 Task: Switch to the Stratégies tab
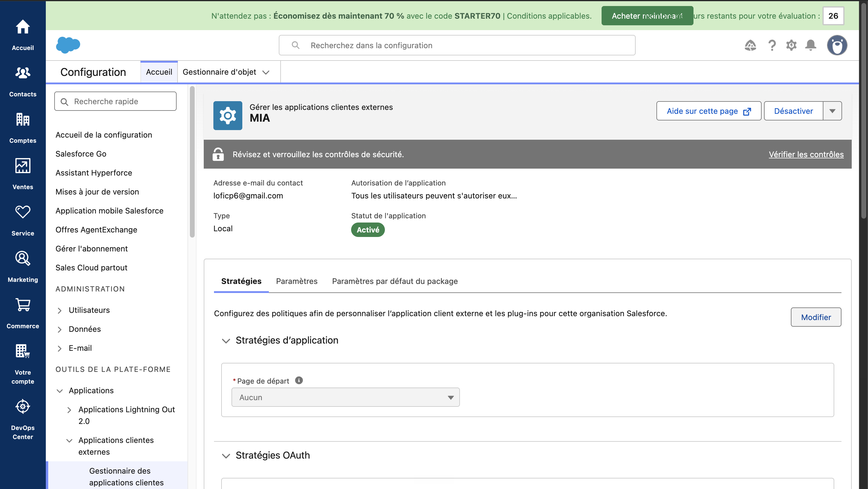(241, 281)
